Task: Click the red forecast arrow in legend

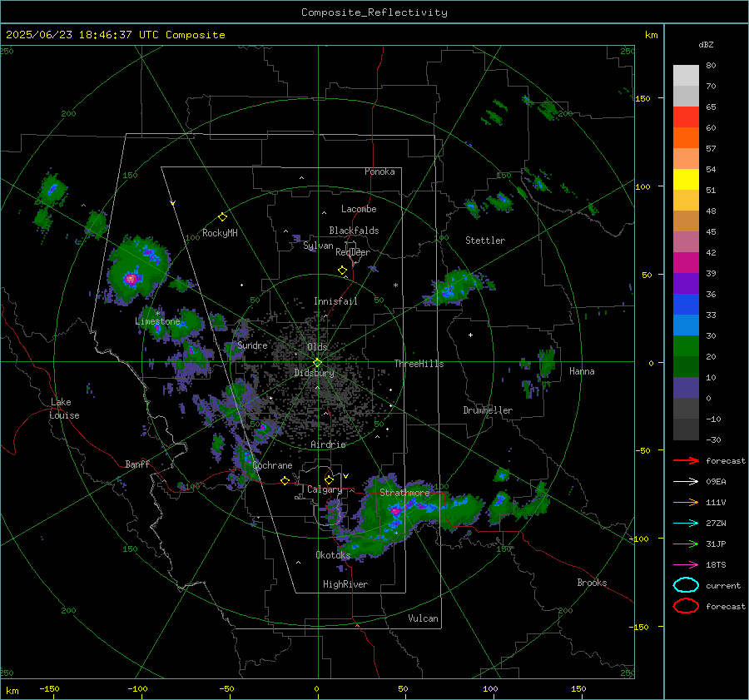Action: pos(686,460)
